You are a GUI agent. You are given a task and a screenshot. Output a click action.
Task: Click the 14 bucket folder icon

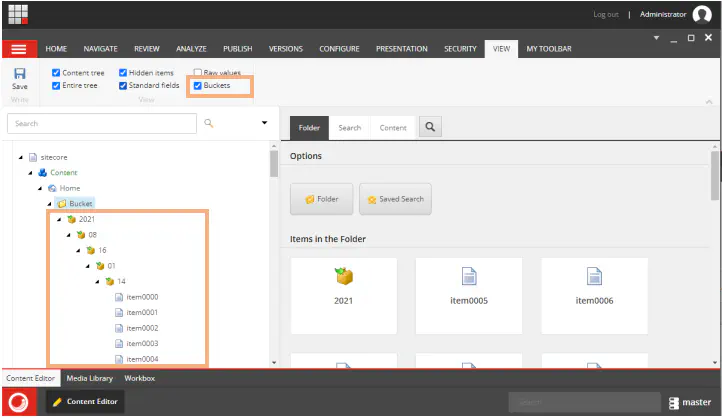point(110,281)
